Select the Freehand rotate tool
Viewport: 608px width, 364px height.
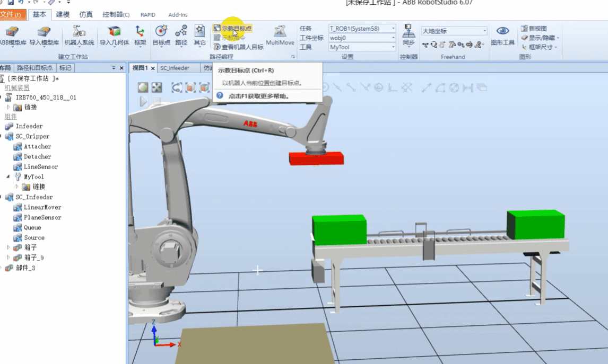tap(434, 45)
